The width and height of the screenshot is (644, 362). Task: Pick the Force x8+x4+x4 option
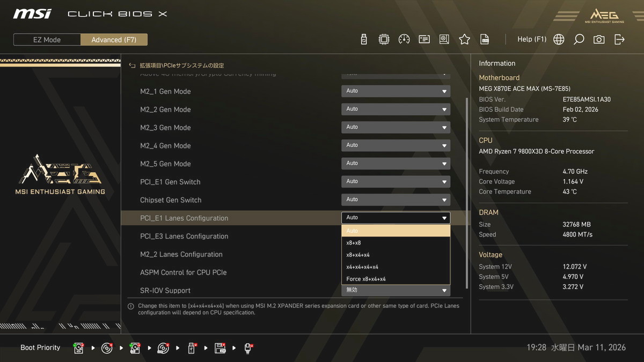[396, 279]
